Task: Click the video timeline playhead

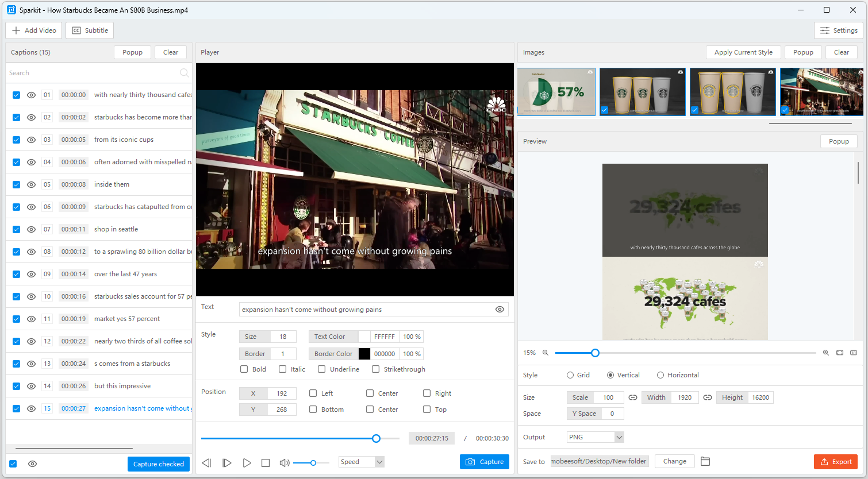Action: 377,438
